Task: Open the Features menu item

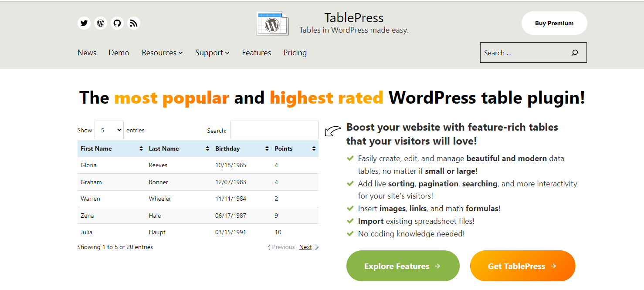Action: click(x=257, y=53)
